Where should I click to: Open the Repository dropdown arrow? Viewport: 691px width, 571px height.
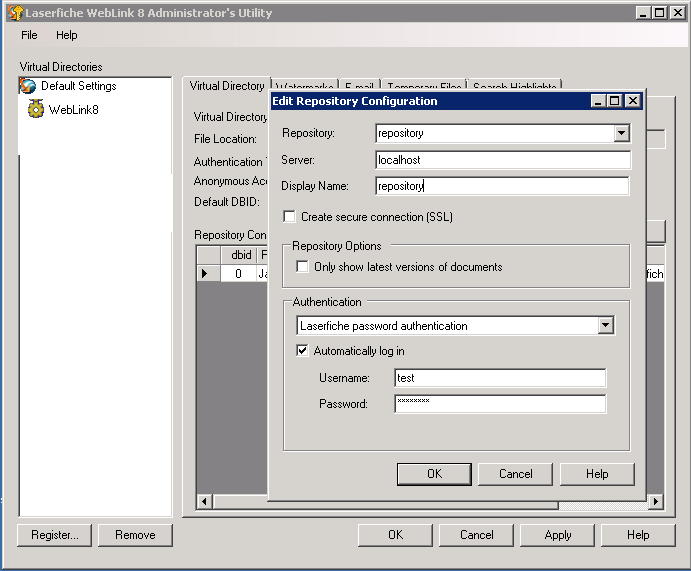621,133
